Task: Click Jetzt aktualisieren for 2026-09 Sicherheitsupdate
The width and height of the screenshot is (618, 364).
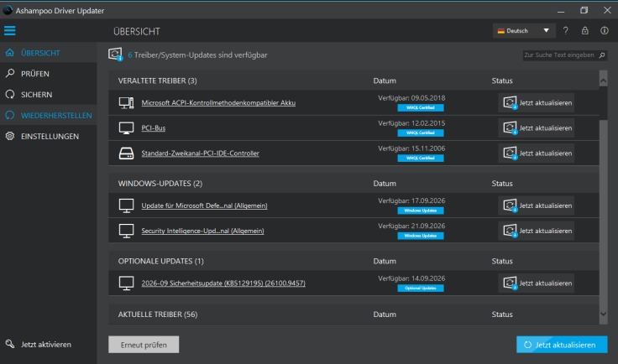Action: 537,283
